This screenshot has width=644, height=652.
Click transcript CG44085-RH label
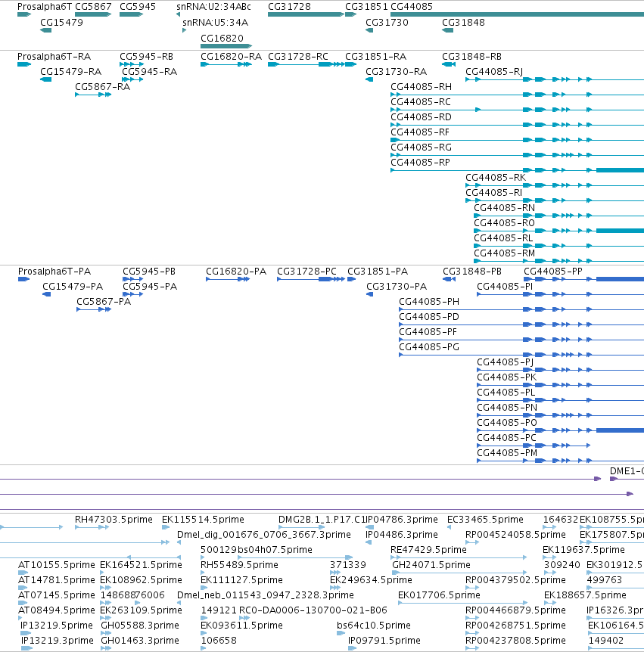tap(421, 86)
